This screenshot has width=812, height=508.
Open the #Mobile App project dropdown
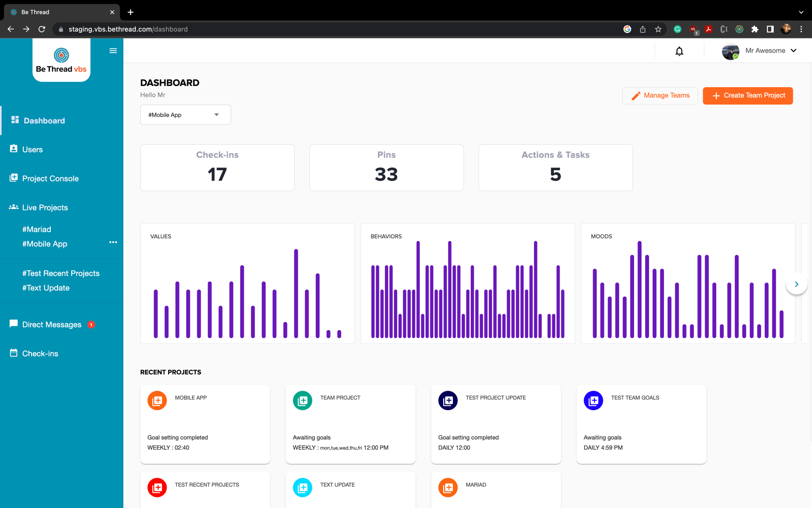(185, 115)
